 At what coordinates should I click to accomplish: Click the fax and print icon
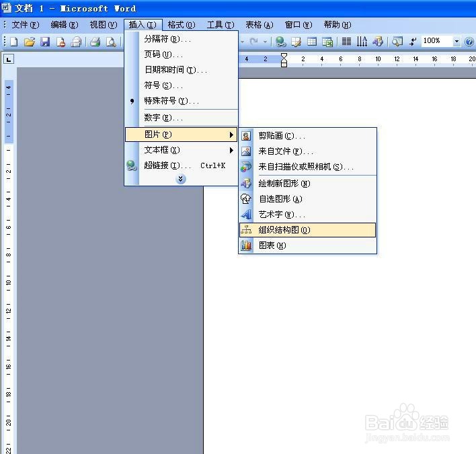(x=76, y=42)
